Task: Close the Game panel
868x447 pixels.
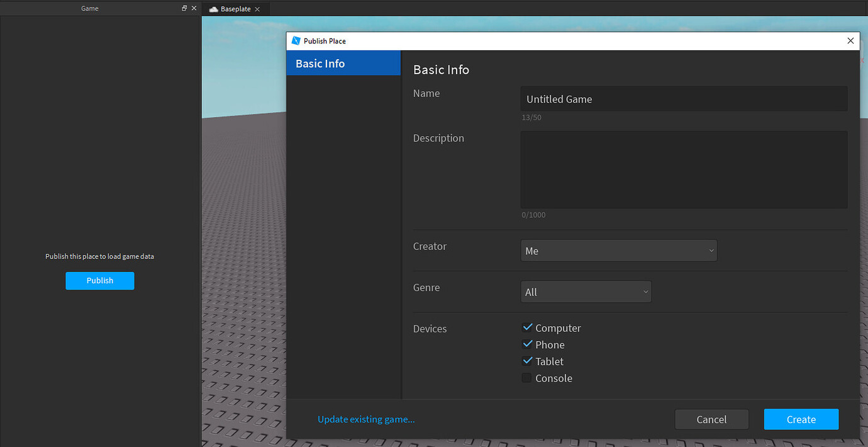Action: coord(194,8)
